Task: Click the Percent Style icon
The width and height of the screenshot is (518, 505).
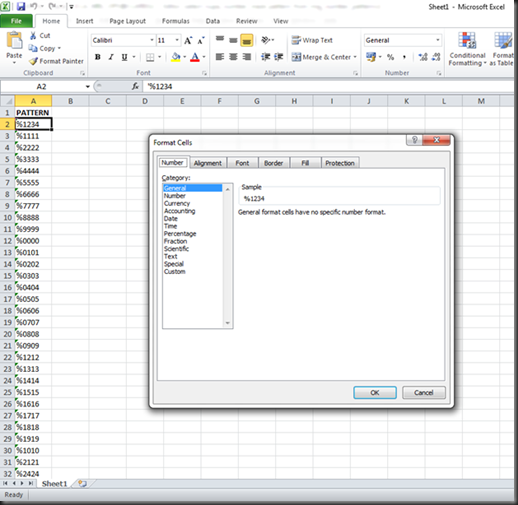Action: 390,57
